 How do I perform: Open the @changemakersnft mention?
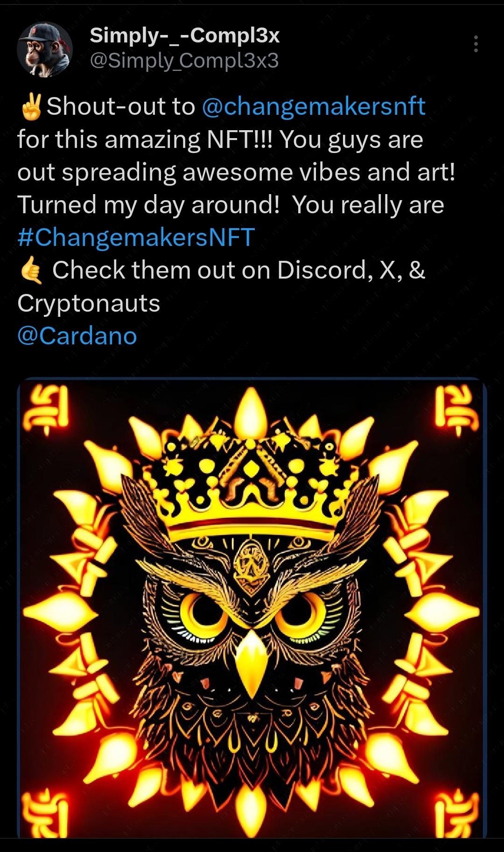click(x=314, y=106)
